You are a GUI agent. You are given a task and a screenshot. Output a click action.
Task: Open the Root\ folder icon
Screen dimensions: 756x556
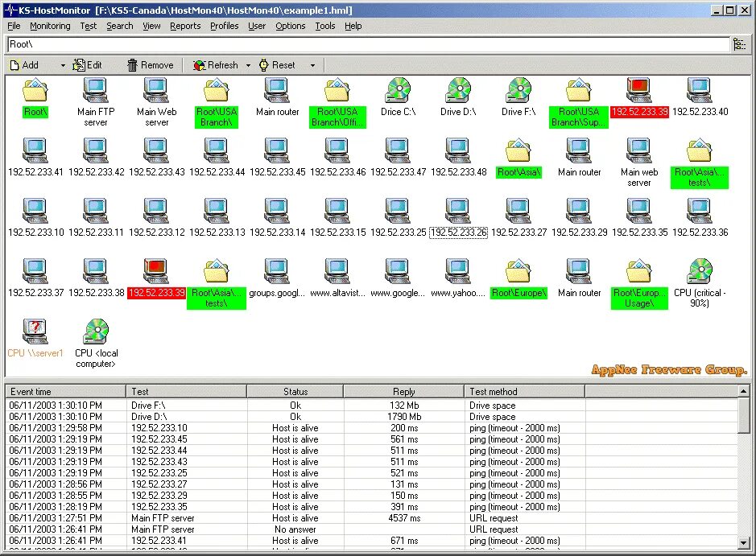(x=35, y=91)
